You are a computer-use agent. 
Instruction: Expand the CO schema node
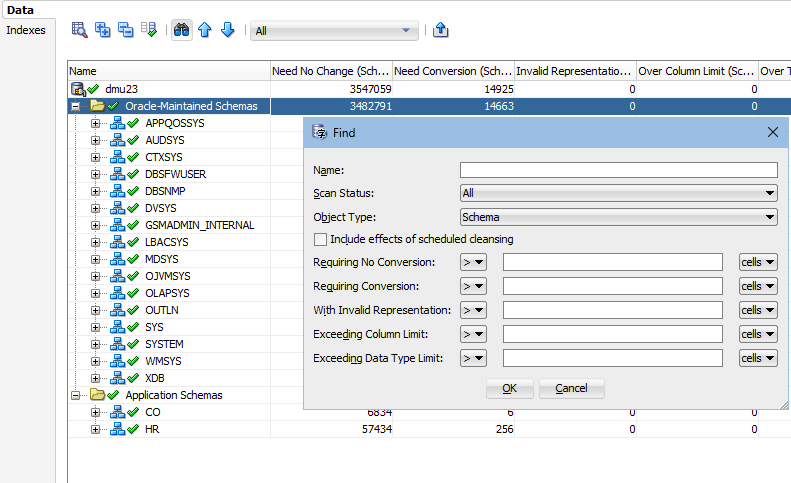95,412
